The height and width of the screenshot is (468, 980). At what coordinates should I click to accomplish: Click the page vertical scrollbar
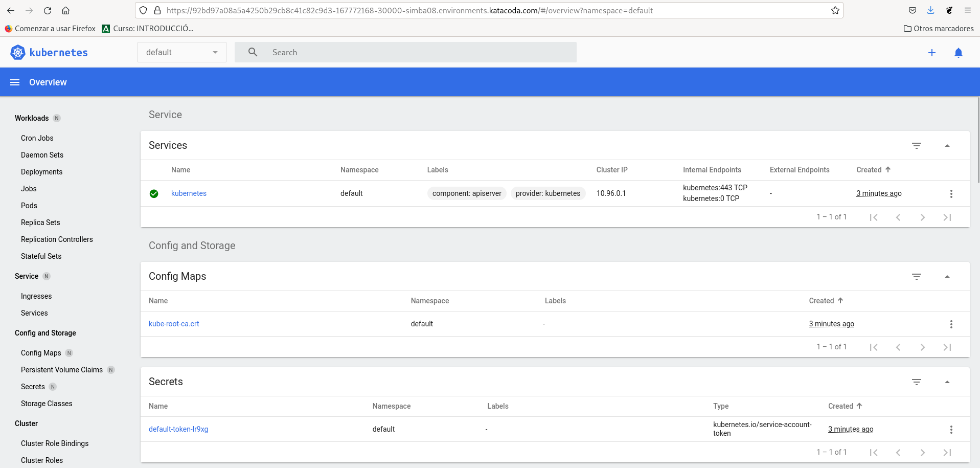(x=978, y=140)
